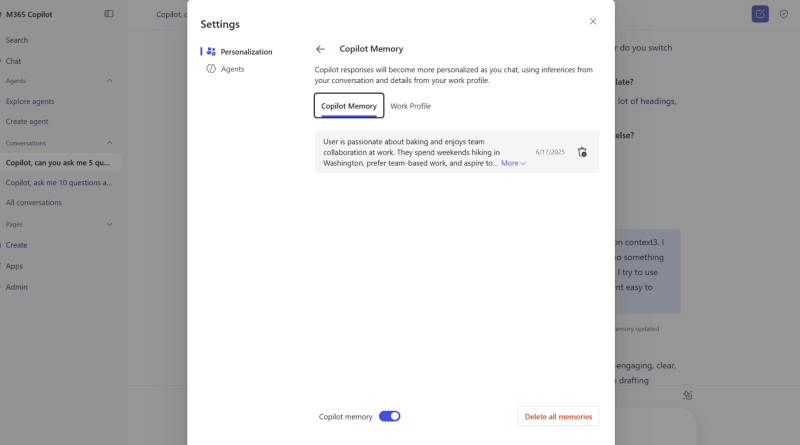Select the Copilot Memory tab
The width and height of the screenshot is (800, 445).
coord(349,106)
